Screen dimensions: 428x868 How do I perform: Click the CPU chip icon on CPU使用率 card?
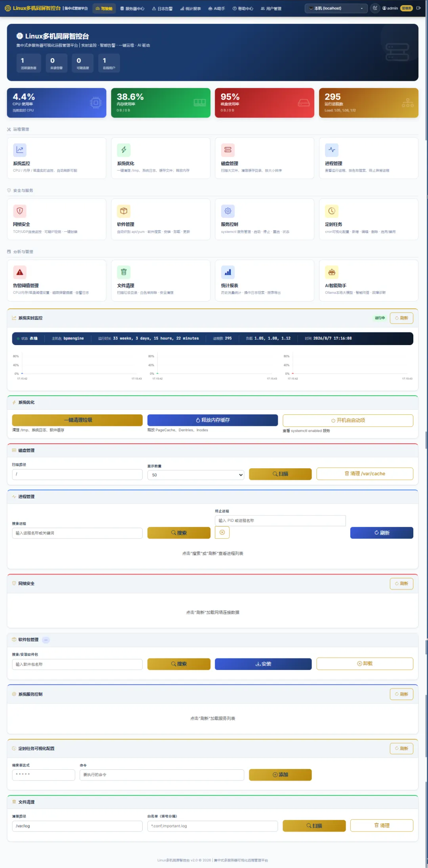click(96, 103)
